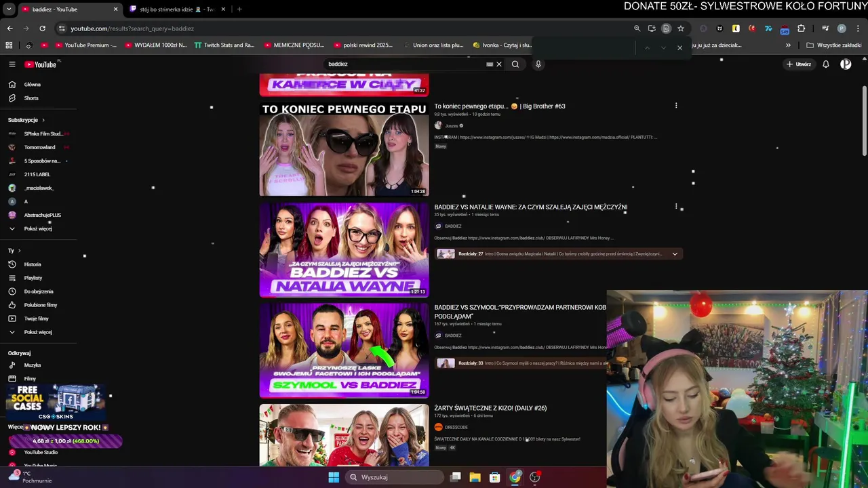Click the Chrome address bar URL
Viewport: 868px width, 488px height.
tap(132, 28)
